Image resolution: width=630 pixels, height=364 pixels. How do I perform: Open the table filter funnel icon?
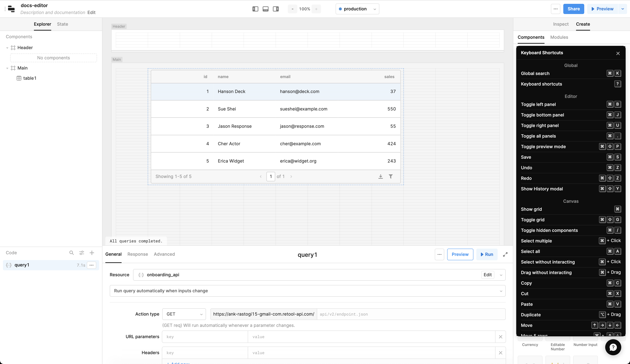(x=391, y=177)
